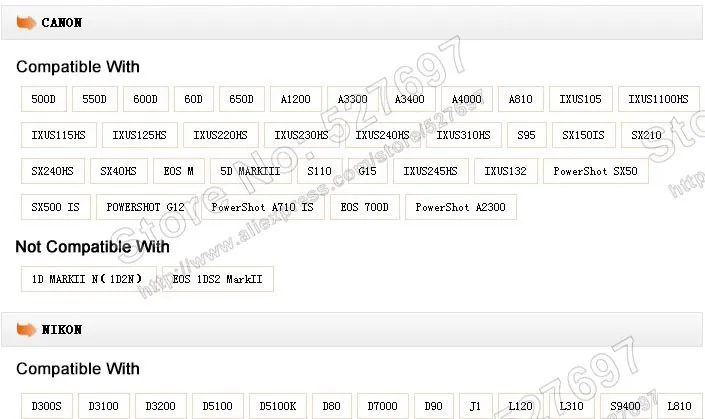Screen dimensions: 705x419
Task: Click the orange arrow icon beside NIKON
Action: pyautogui.click(x=26, y=330)
